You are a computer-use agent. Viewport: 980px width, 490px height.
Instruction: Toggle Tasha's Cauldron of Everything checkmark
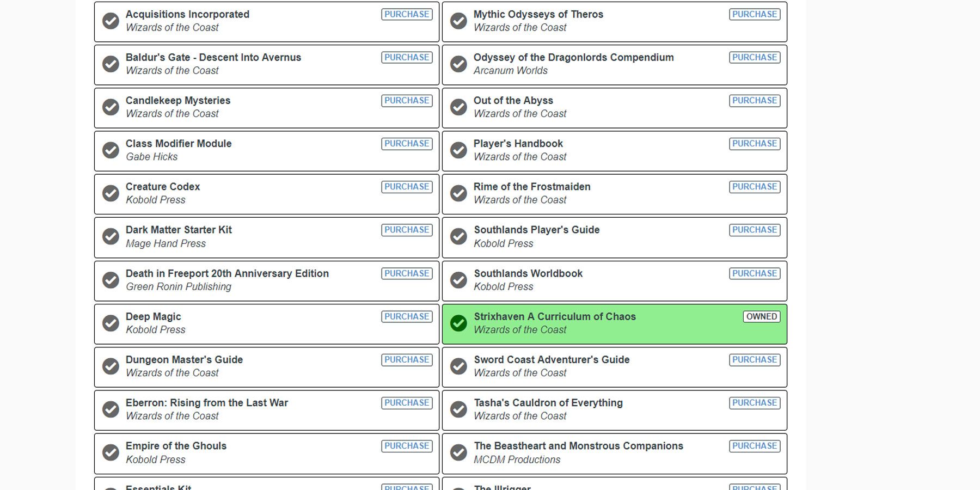(x=459, y=409)
